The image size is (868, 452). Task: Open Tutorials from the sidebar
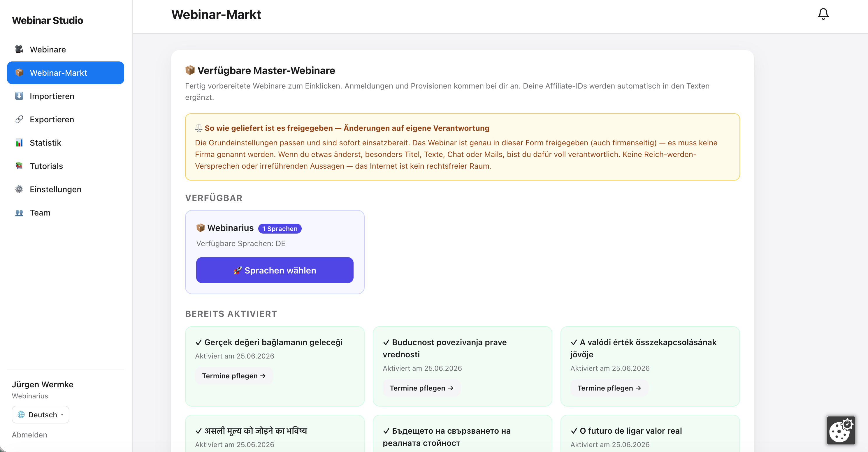[x=65, y=166]
